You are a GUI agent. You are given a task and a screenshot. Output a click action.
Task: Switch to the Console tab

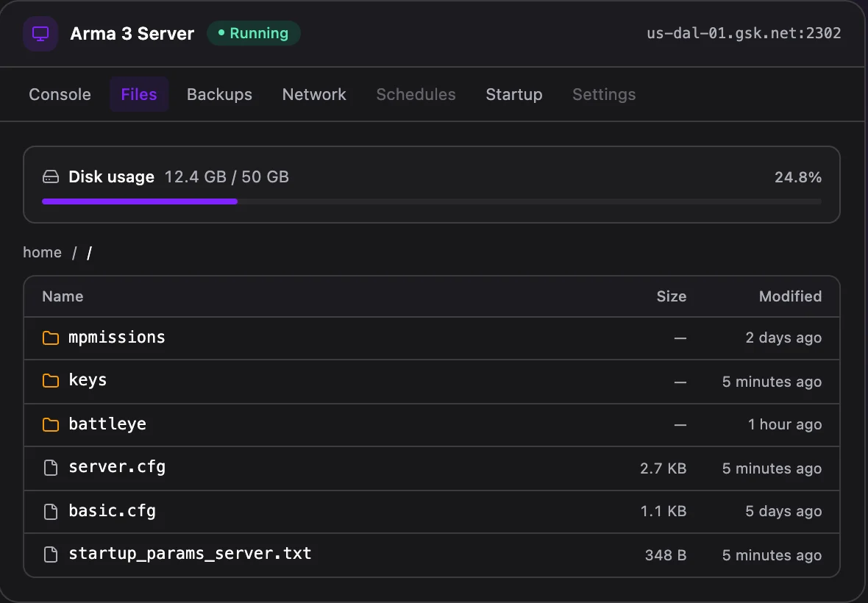(x=60, y=95)
